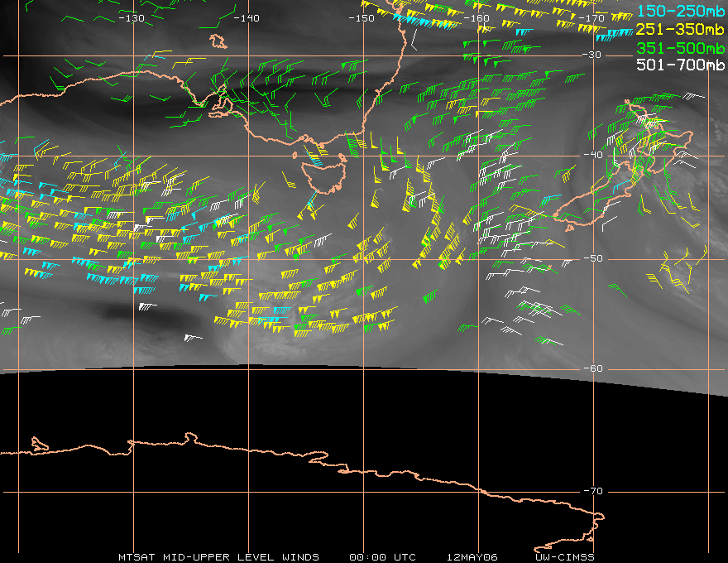Click the -40 latitude label
Image resolution: width=728 pixels, height=563 pixels.
coord(593,155)
